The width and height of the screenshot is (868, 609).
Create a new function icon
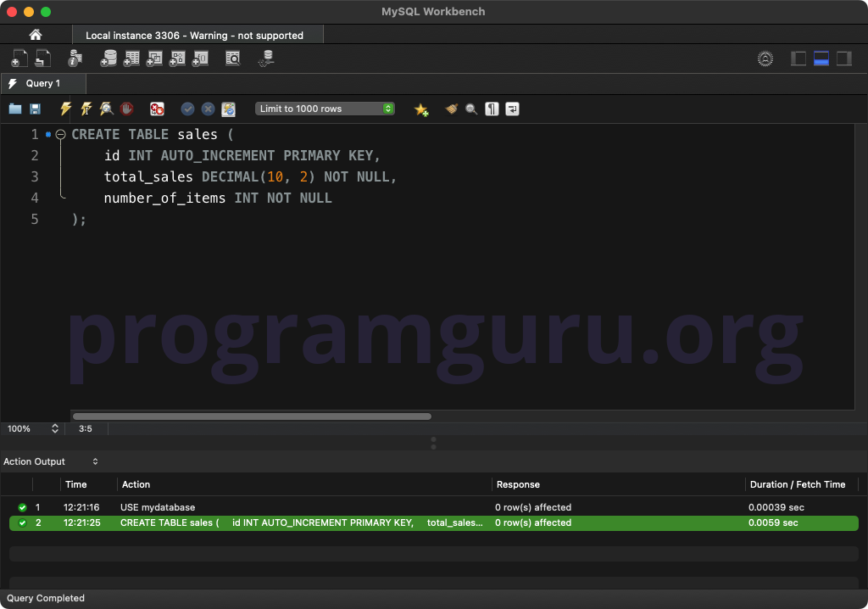[x=200, y=59]
